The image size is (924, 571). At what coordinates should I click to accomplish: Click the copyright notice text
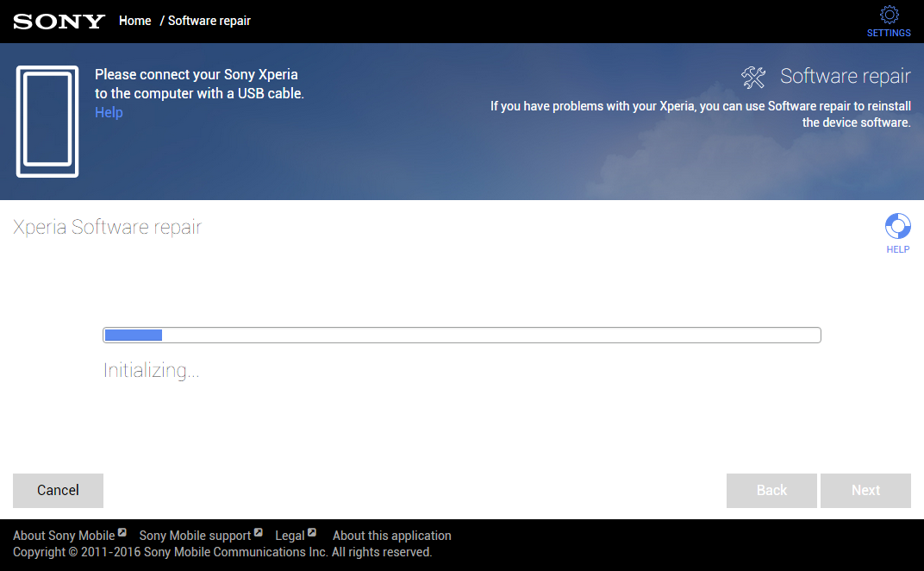point(222,552)
